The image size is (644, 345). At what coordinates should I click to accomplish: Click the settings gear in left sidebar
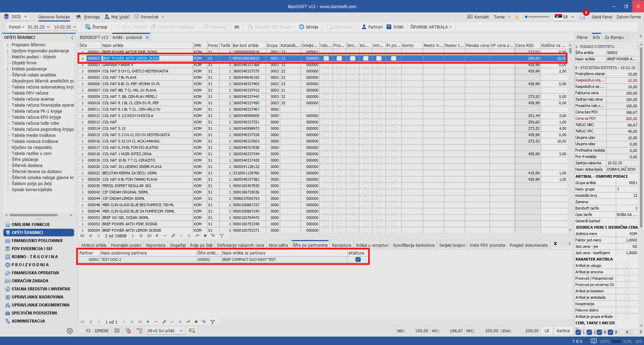point(70,331)
